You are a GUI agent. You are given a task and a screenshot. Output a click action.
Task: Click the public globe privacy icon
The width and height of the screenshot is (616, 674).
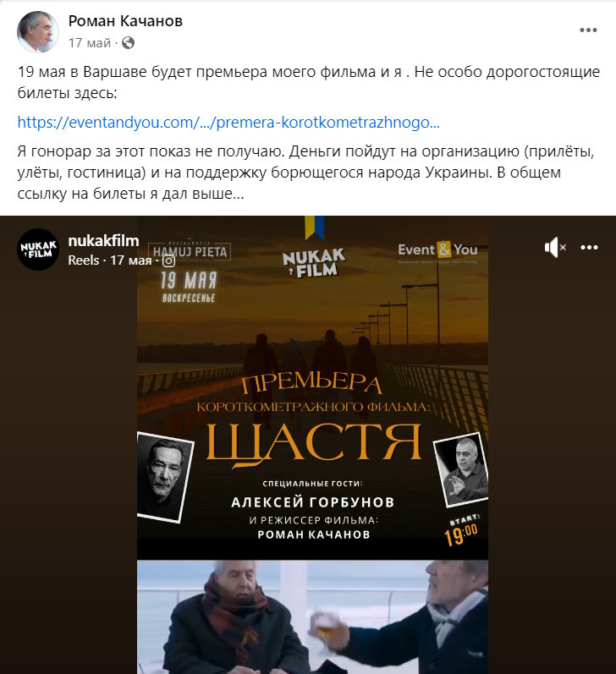tap(128, 43)
